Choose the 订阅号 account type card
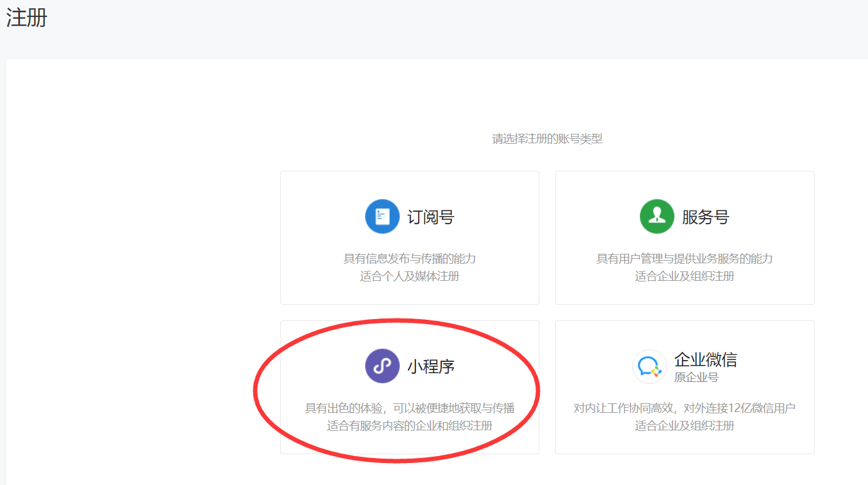The height and width of the screenshot is (485, 868). pos(409,237)
